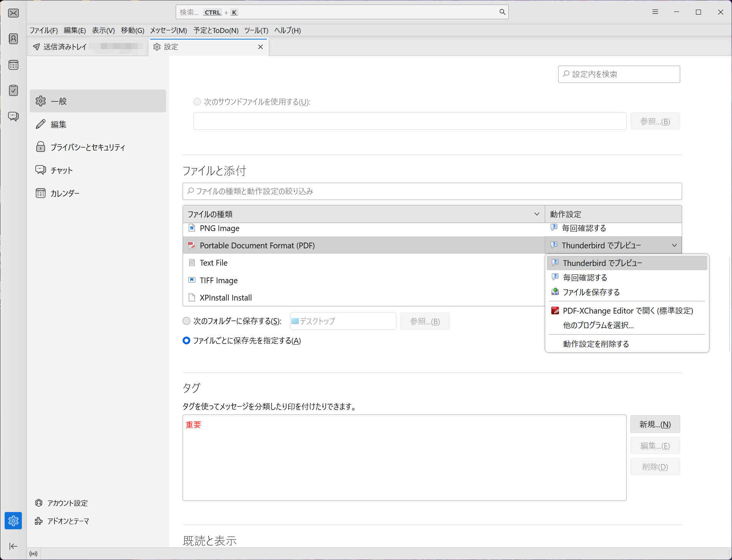Open the Mail space icon in sidebar
Screen dimensions: 732x560
pyautogui.click(x=13, y=13)
